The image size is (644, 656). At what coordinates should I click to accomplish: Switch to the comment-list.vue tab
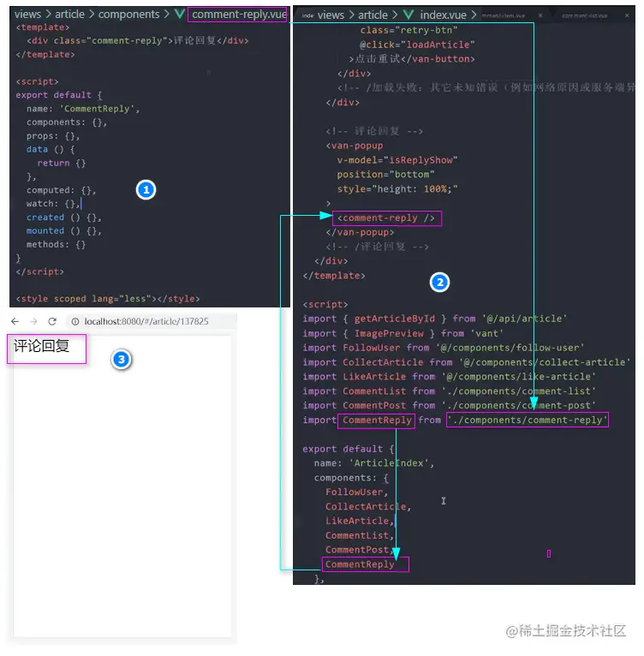584,15
